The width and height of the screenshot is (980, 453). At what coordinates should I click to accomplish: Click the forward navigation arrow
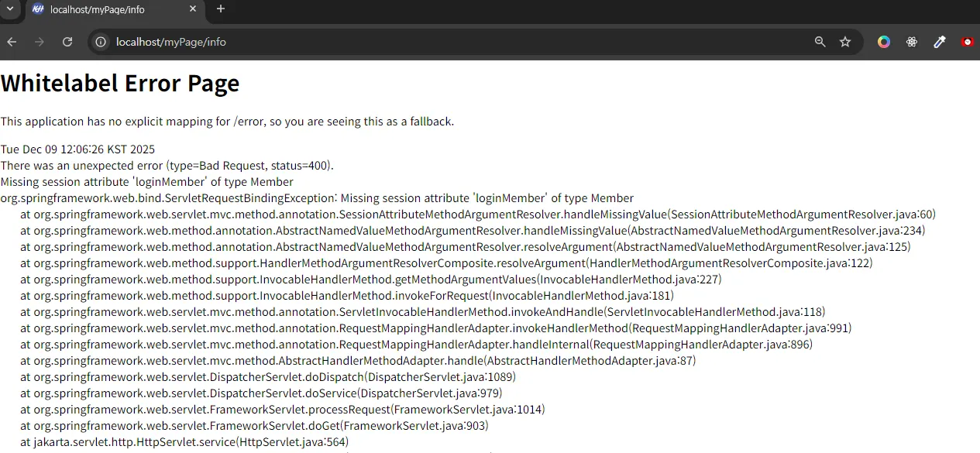pos(40,42)
